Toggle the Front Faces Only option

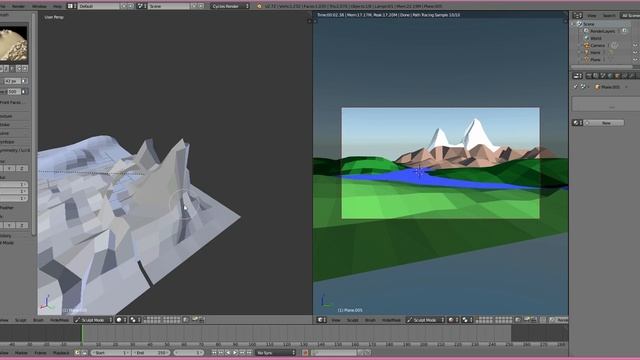(12, 102)
